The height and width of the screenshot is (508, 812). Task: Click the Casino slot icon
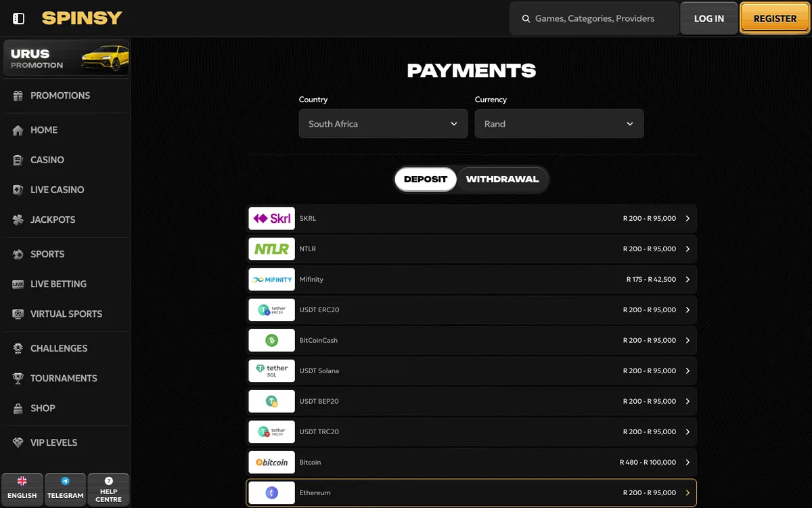18,161
